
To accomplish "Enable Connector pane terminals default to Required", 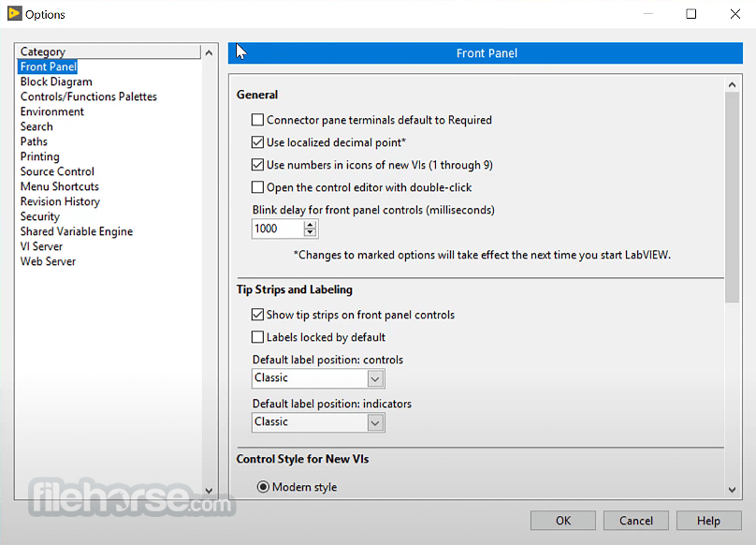I will coord(258,120).
